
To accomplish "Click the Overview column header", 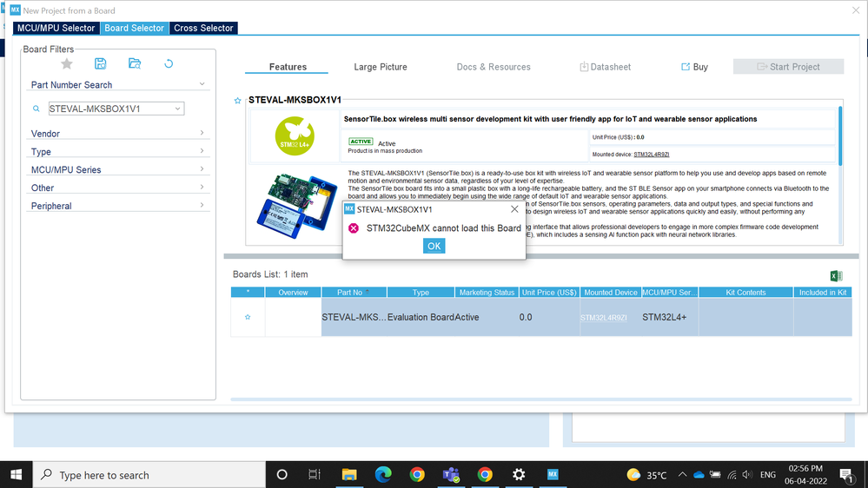I will (293, 292).
